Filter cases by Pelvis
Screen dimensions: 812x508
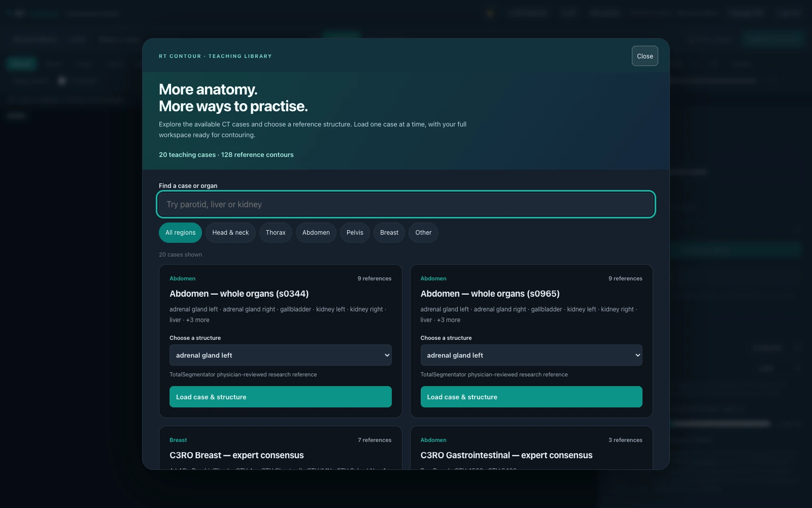pos(355,233)
